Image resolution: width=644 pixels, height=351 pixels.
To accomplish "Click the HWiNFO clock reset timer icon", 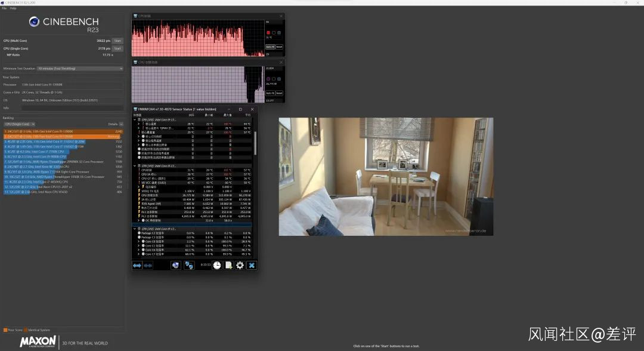I will click(x=217, y=265).
